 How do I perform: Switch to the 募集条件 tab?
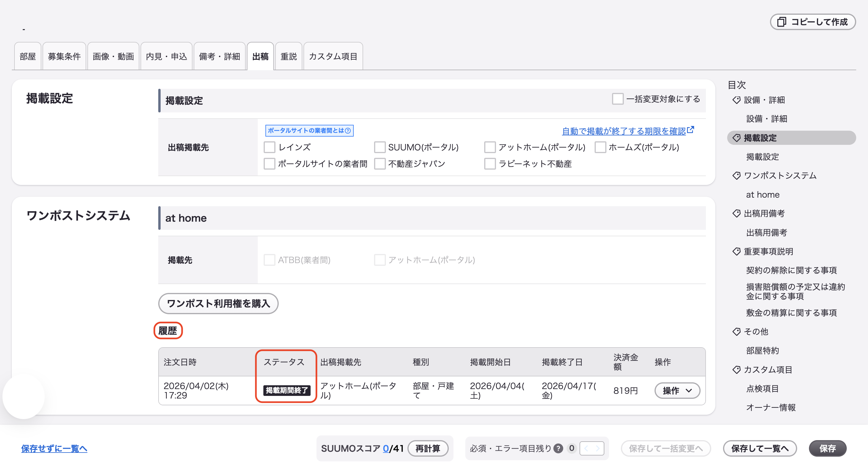[64, 56]
